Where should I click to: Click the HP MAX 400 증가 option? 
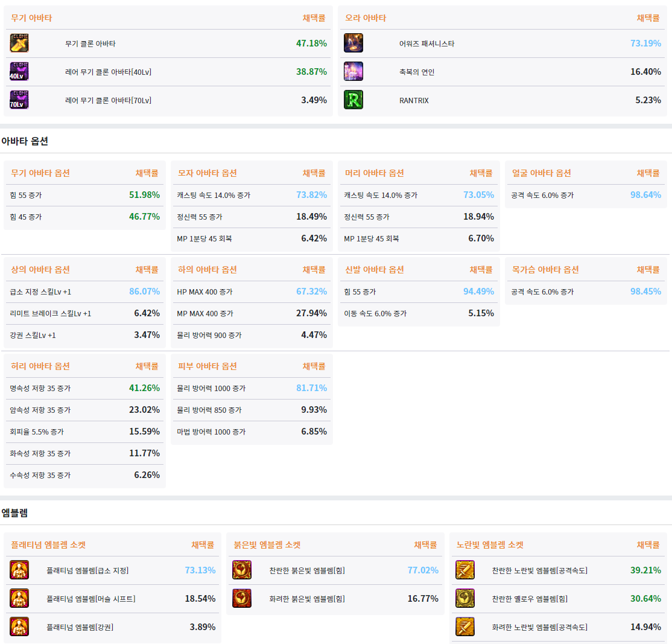[204, 292]
